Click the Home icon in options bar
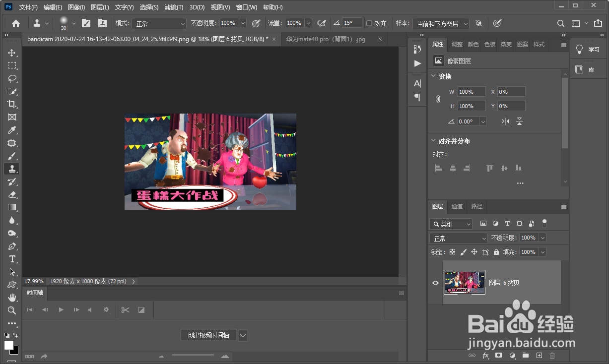This screenshot has height=364, width=609. (16, 23)
